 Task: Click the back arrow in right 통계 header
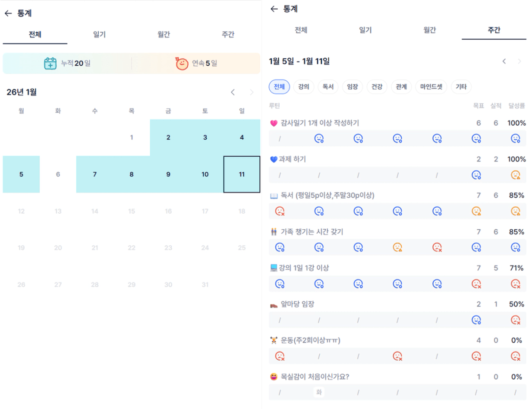273,9
